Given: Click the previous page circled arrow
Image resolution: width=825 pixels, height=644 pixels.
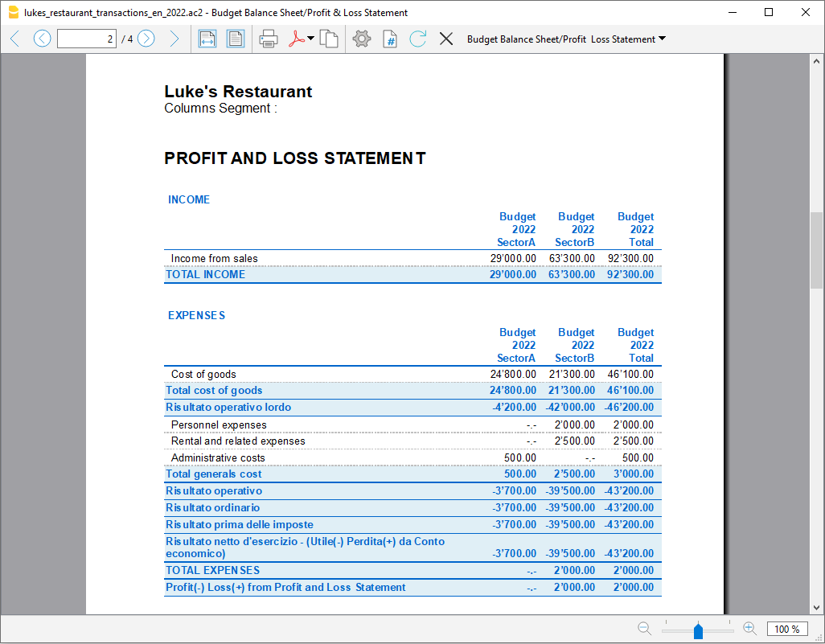Looking at the screenshot, I should click(x=42, y=39).
